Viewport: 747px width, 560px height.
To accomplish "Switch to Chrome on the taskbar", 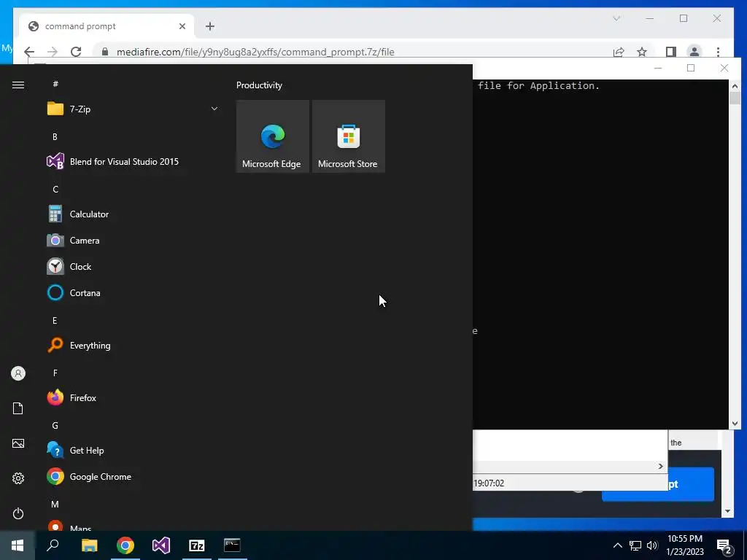I will click(125, 545).
